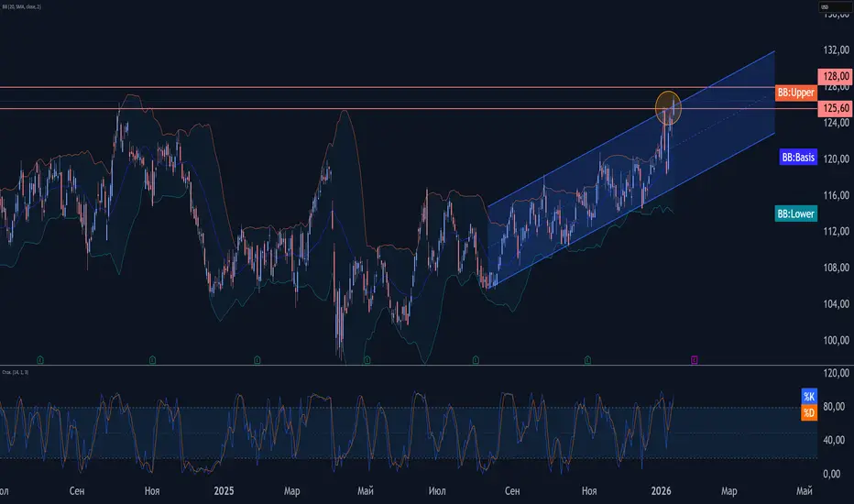Click the green event marker near May 2025
The height and width of the screenshot is (504, 854).
pyautogui.click(x=367, y=359)
